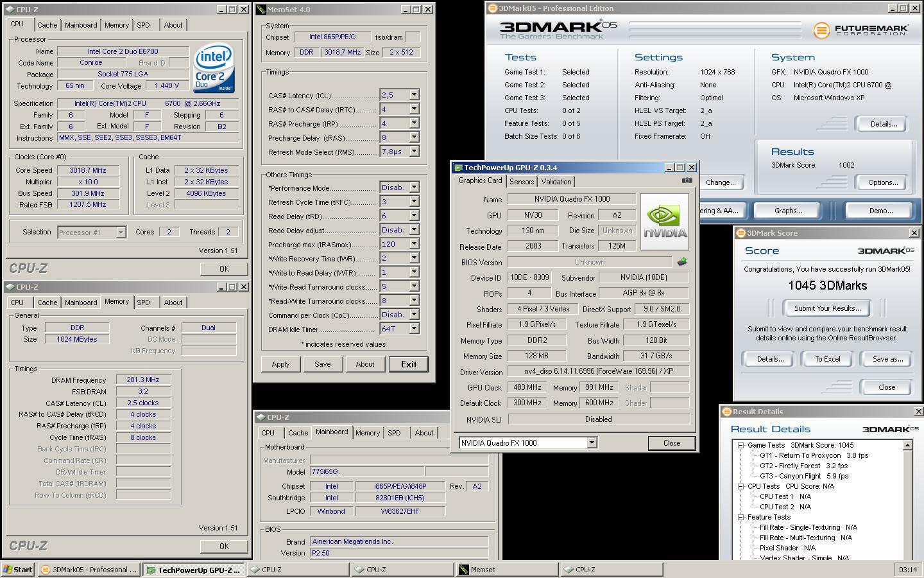Open the Refresh Mode Select (RMS) dropdown
The width and height of the screenshot is (924, 578).
click(x=414, y=152)
